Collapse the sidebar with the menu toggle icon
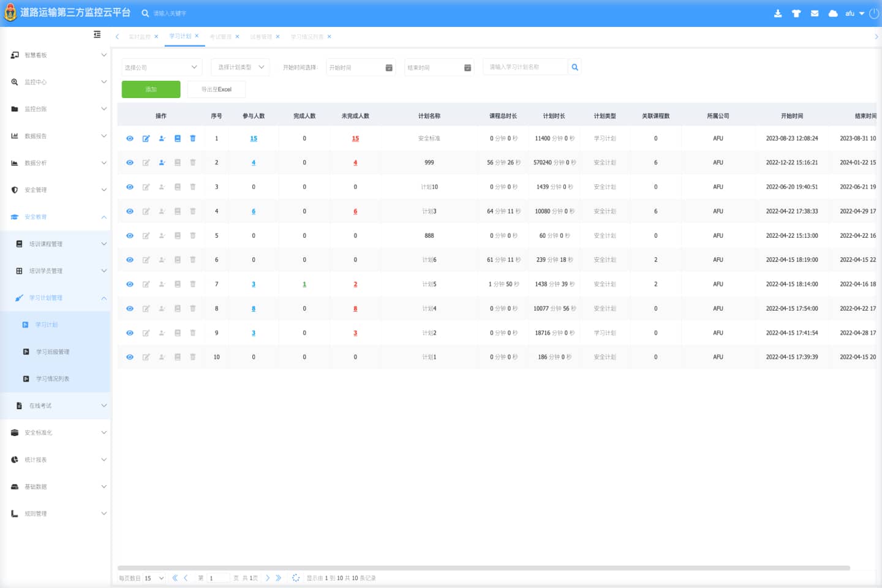The height and width of the screenshot is (588, 882). (x=97, y=34)
